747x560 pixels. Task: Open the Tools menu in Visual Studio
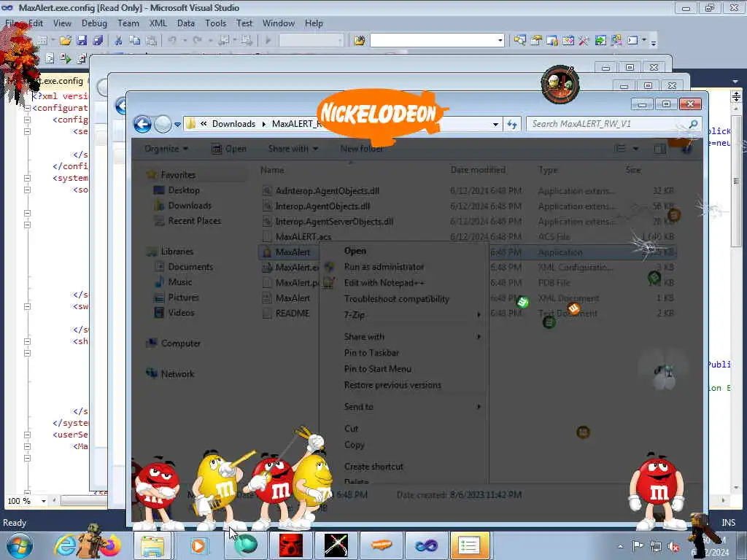(x=215, y=23)
